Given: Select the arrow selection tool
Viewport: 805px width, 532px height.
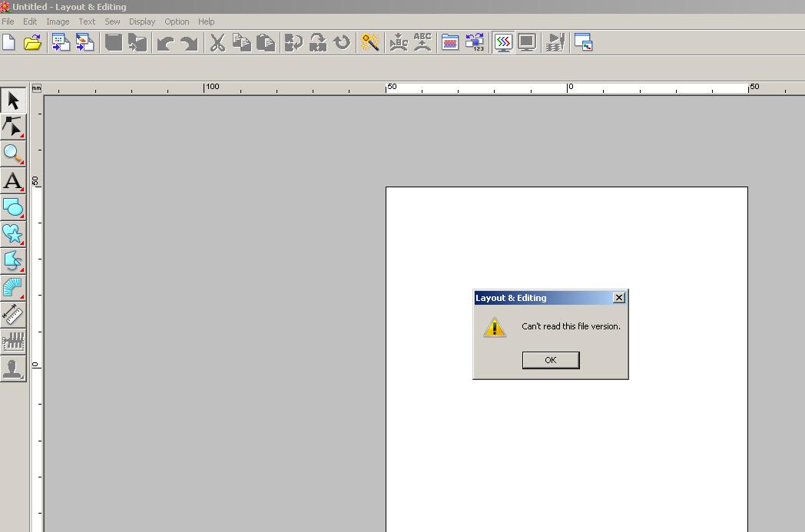Looking at the screenshot, I should [x=13, y=100].
